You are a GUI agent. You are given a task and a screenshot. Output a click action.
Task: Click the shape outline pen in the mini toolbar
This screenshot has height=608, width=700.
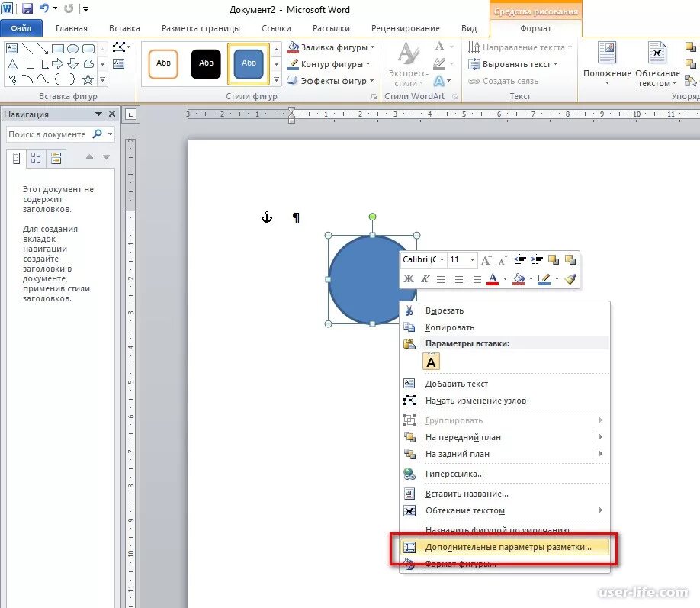[x=544, y=279]
